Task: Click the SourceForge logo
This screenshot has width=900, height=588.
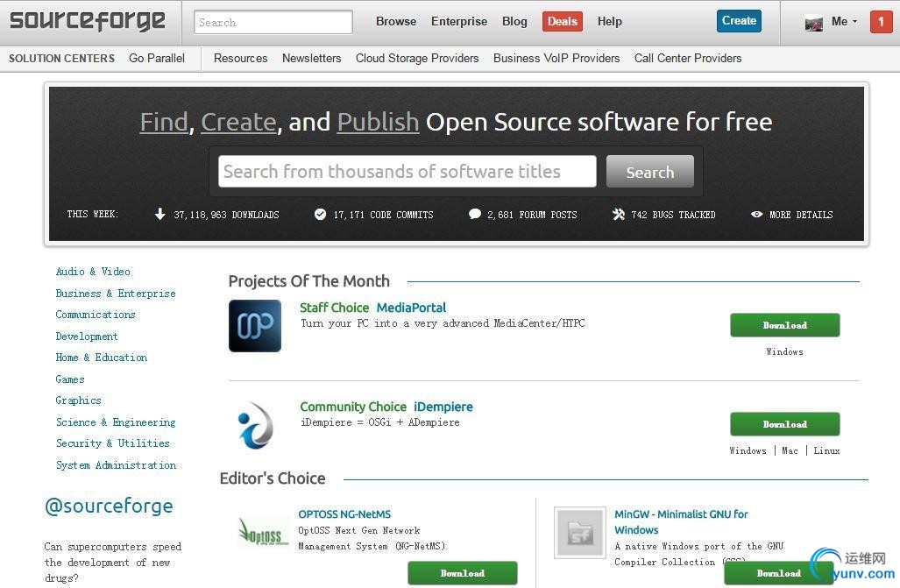Action: click(x=88, y=22)
